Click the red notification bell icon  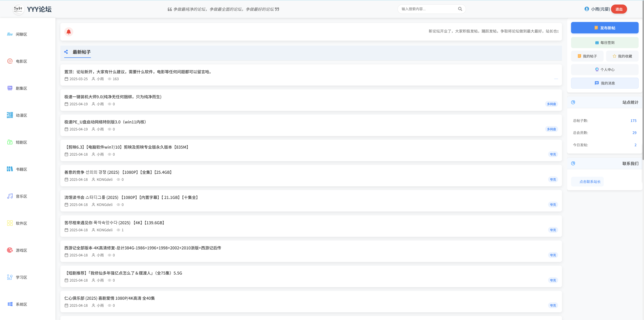69,32
